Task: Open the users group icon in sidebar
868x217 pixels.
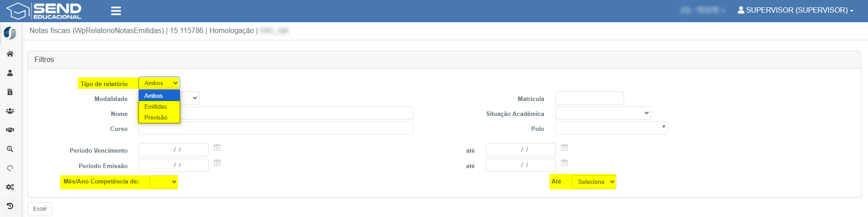Action: (10, 111)
